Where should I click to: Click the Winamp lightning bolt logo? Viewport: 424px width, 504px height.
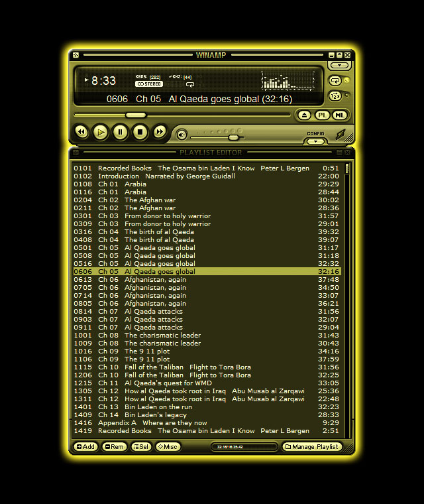point(340,135)
